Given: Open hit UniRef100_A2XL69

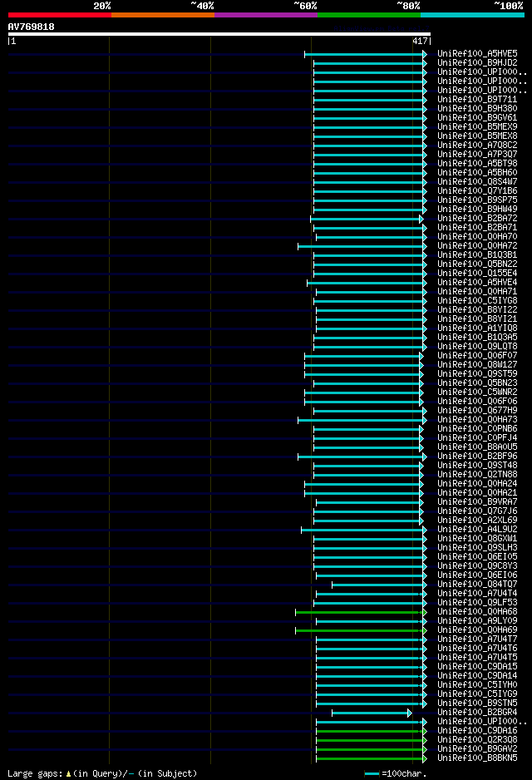Looking at the screenshot, I should [477, 521].
